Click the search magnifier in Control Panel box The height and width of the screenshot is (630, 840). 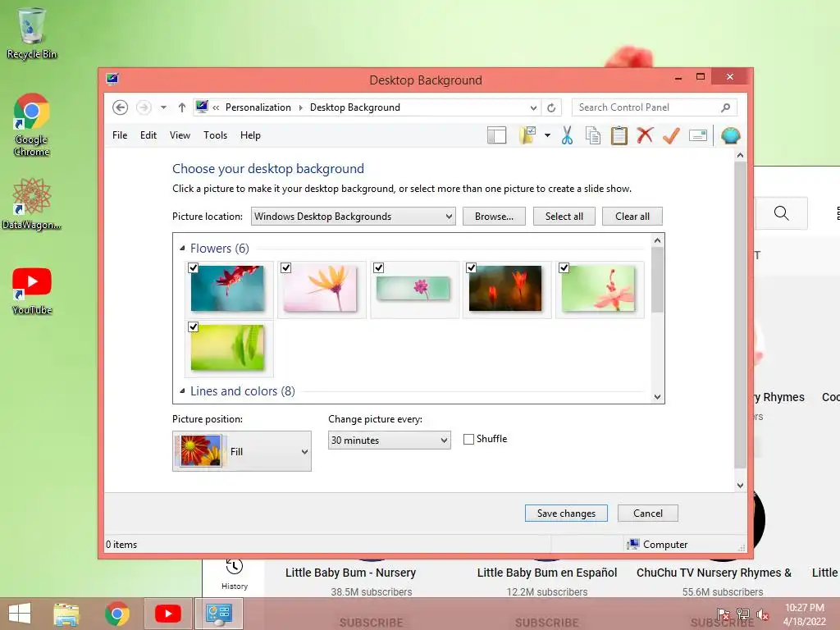[x=725, y=107]
